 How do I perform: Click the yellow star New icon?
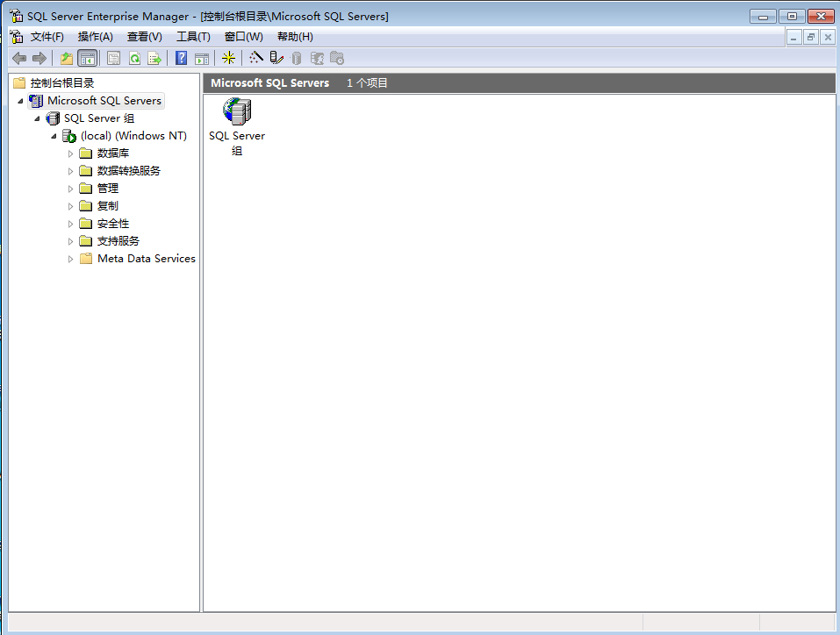coord(229,58)
